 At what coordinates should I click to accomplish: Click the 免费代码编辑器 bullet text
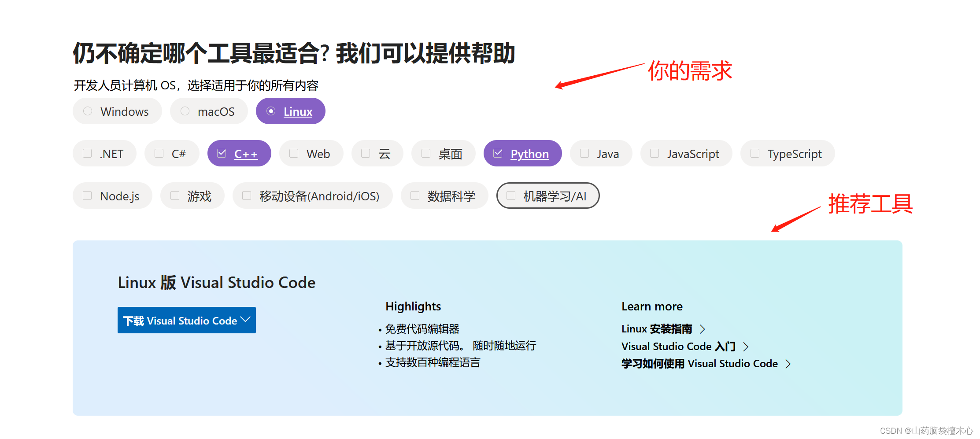(x=422, y=329)
